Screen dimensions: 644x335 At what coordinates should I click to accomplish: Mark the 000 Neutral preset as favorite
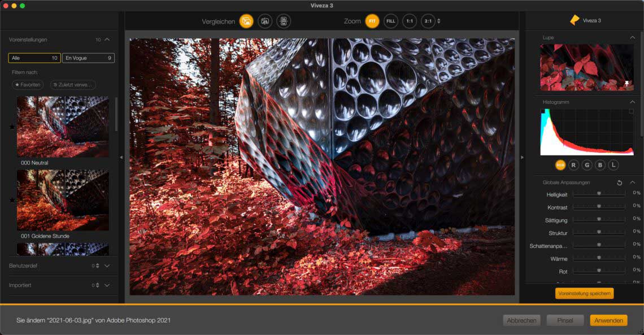[x=12, y=127]
